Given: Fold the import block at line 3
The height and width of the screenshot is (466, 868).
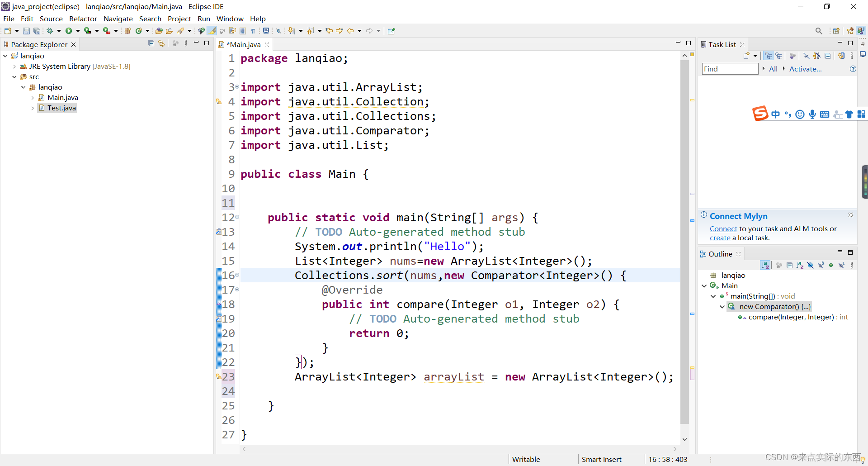Looking at the screenshot, I should point(237,87).
